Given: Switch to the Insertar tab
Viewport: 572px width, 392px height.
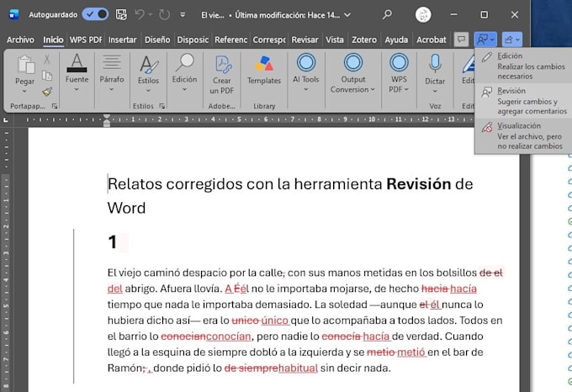Looking at the screenshot, I should (122, 40).
